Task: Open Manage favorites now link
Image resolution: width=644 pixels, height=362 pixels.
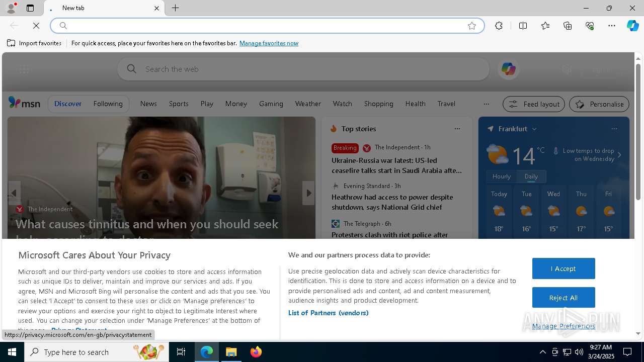Action: pyautogui.click(x=269, y=43)
